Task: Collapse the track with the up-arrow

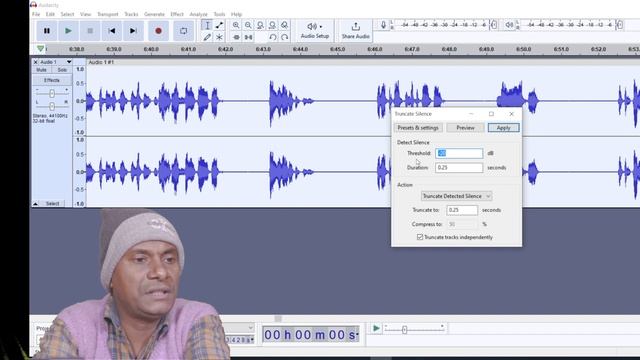Action: 36,203
